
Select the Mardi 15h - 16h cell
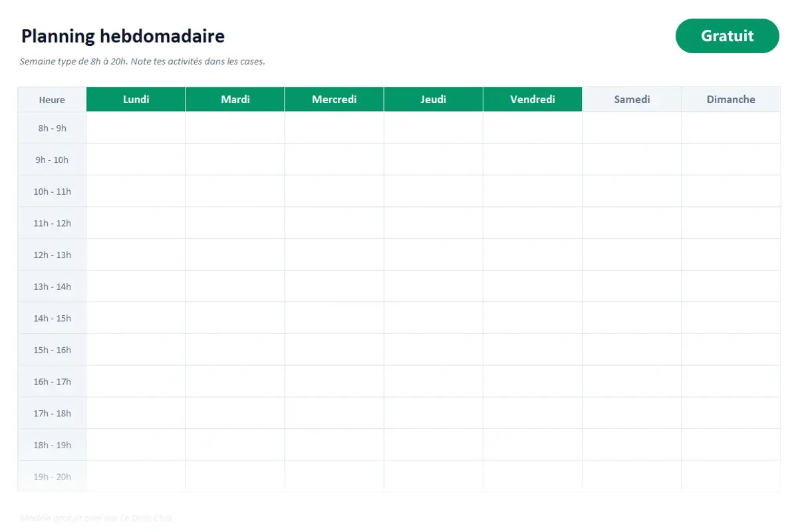tap(235, 350)
